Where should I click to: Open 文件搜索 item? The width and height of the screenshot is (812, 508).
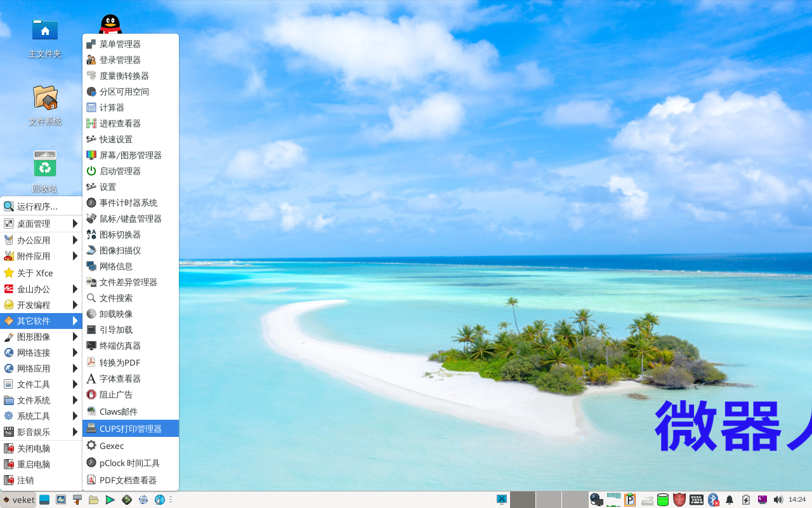pos(131,298)
